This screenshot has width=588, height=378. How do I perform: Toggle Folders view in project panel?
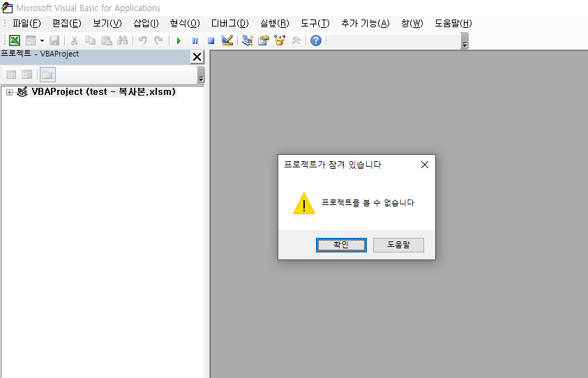click(47, 75)
